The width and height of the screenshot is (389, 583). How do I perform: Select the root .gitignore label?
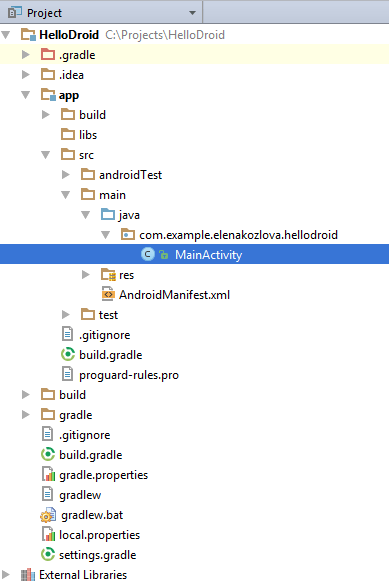coord(85,435)
